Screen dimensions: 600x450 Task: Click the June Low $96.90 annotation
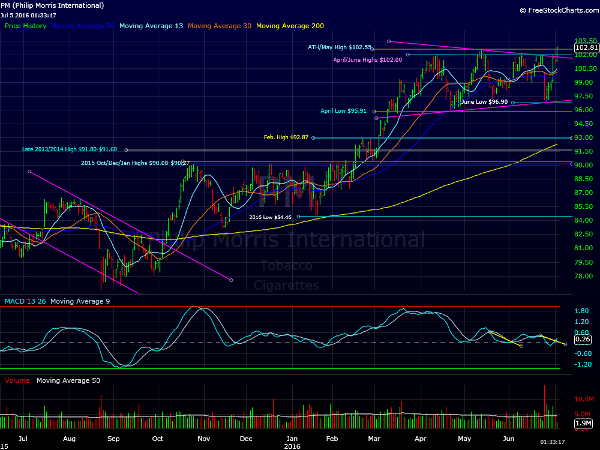[x=485, y=102]
